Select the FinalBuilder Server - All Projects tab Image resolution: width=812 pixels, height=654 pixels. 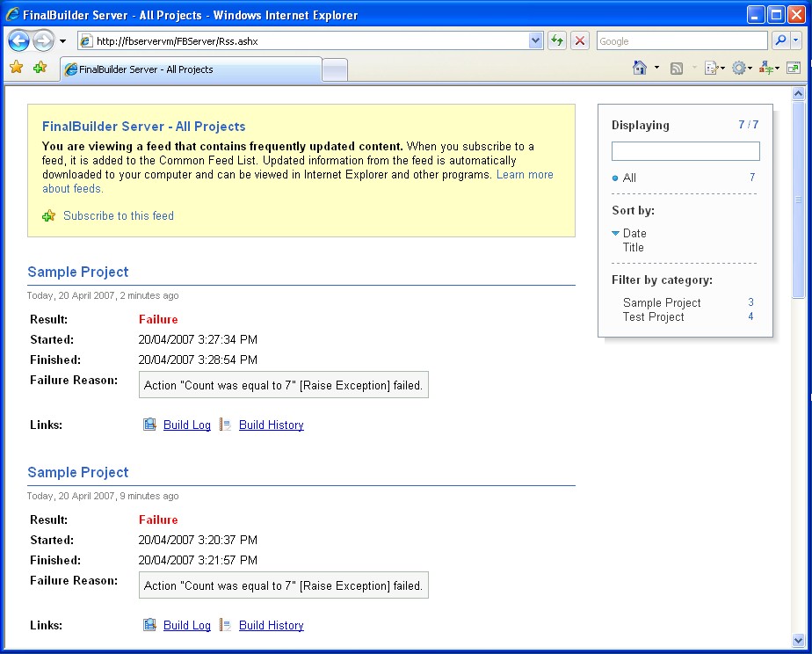click(x=191, y=69)
